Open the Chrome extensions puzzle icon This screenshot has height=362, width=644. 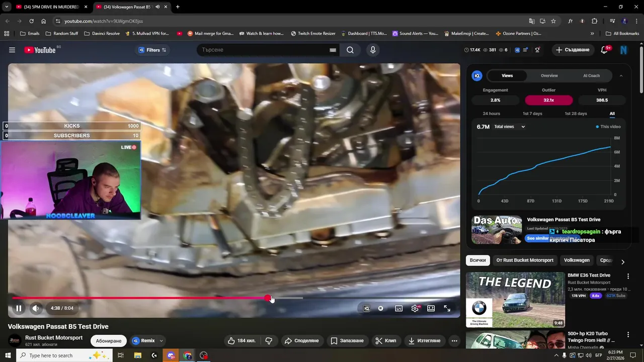[595, 21]
